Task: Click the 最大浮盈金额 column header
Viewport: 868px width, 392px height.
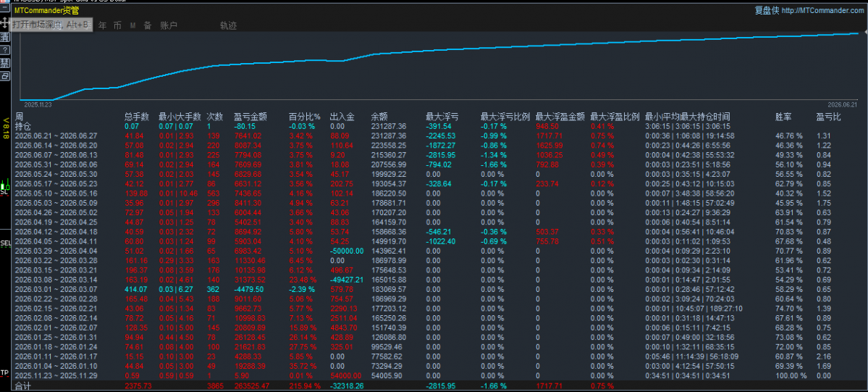Action: (x=560, y=117)
